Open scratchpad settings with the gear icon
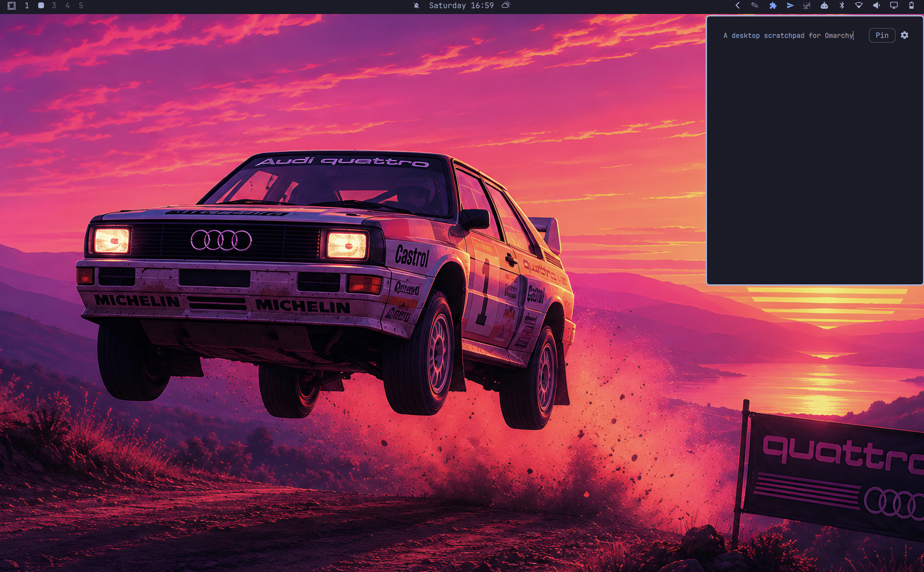 coord(905,35)
